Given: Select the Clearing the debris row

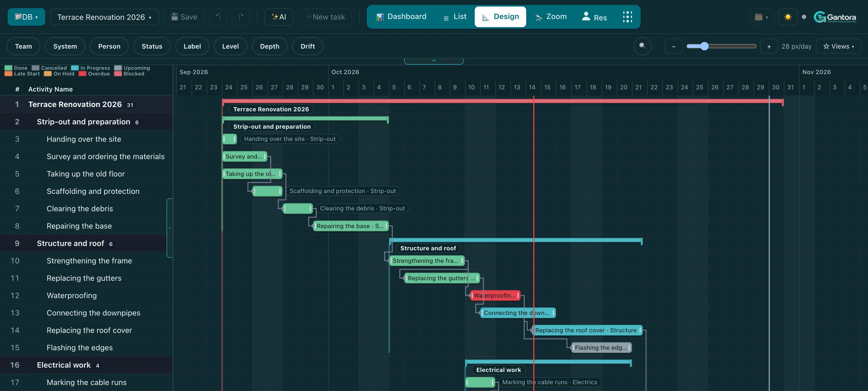Looking at the screenshot, I should pos(86,209).
